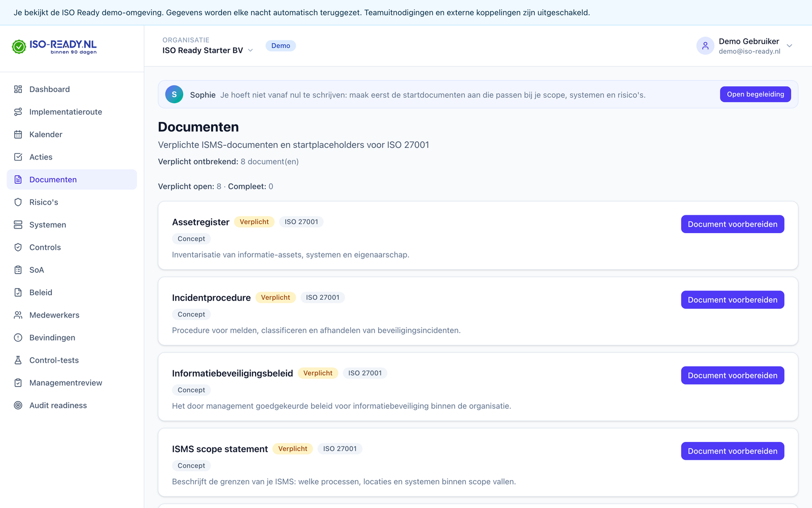Open Systemen in the sidebar
The image size is (812, 508).
[x=72, y=225]
